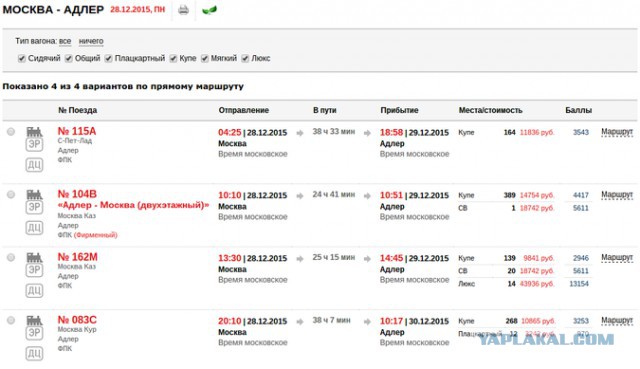Viewport: 640px width, 369px height.
Task: Click 'ничего' wagon type link
Action: tap(91, 41)
